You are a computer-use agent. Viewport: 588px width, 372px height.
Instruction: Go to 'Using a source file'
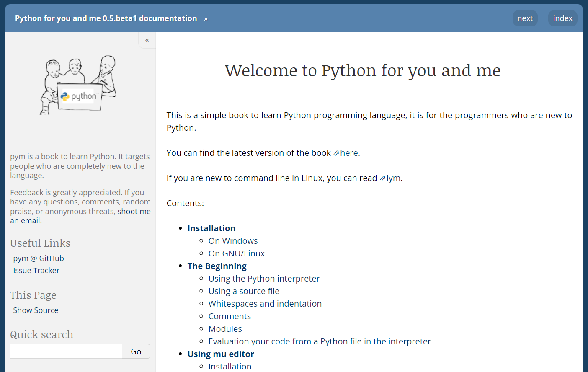click(x=244, y=291)
